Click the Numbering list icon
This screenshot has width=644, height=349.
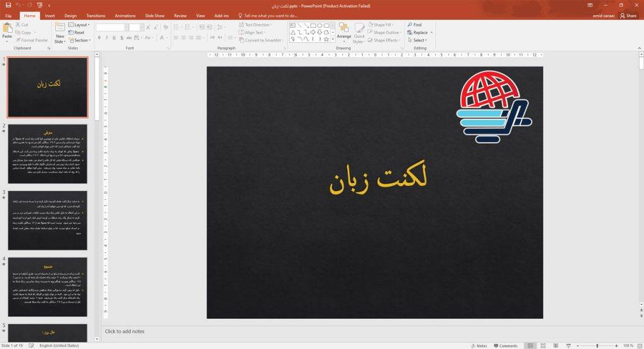point(189,27)
